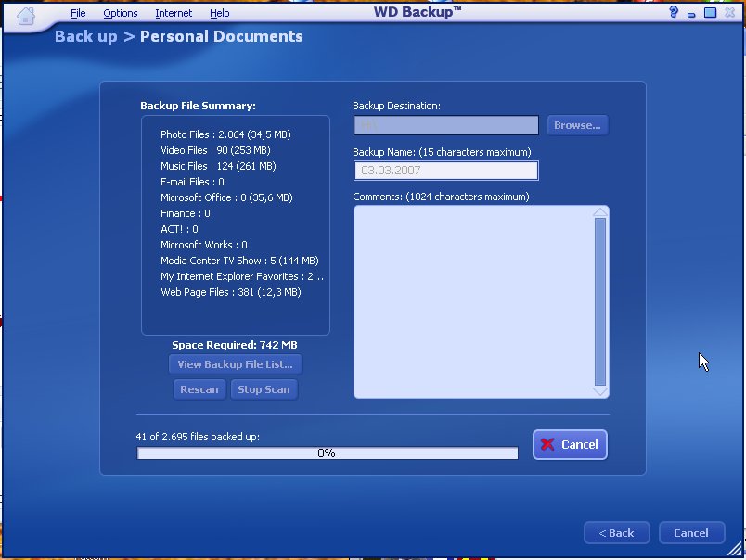
Task: Maximize the WD Backup window
Action: (x=711, y=13)
